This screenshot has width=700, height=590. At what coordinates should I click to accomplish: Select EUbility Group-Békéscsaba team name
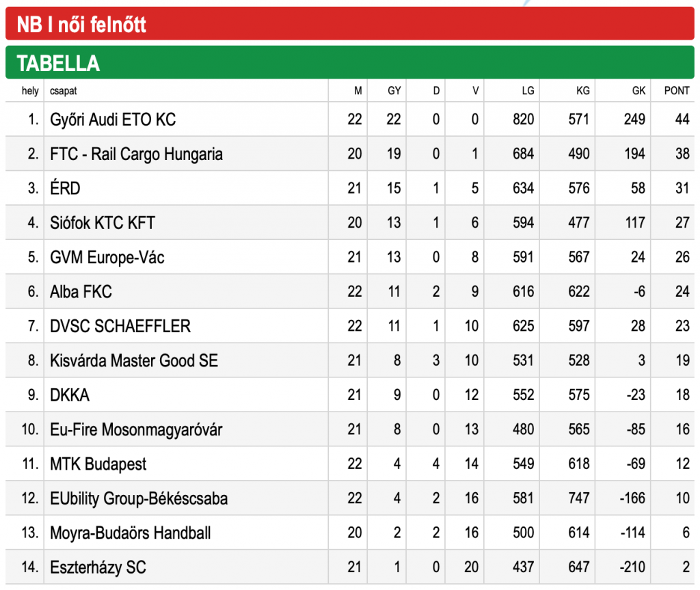[139, 498]
